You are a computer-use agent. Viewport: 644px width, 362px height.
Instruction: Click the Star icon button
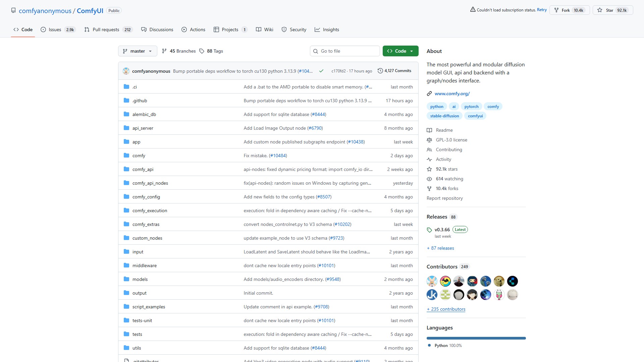point(600,10)
